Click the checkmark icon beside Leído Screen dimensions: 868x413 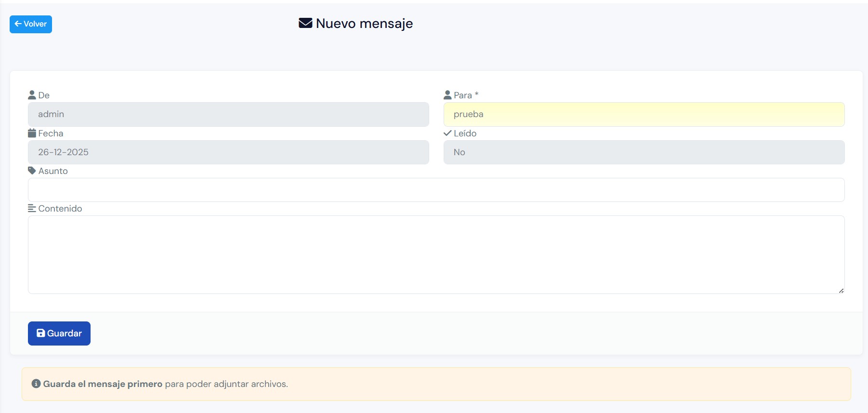pyautogui.click(x=447, y=133)
